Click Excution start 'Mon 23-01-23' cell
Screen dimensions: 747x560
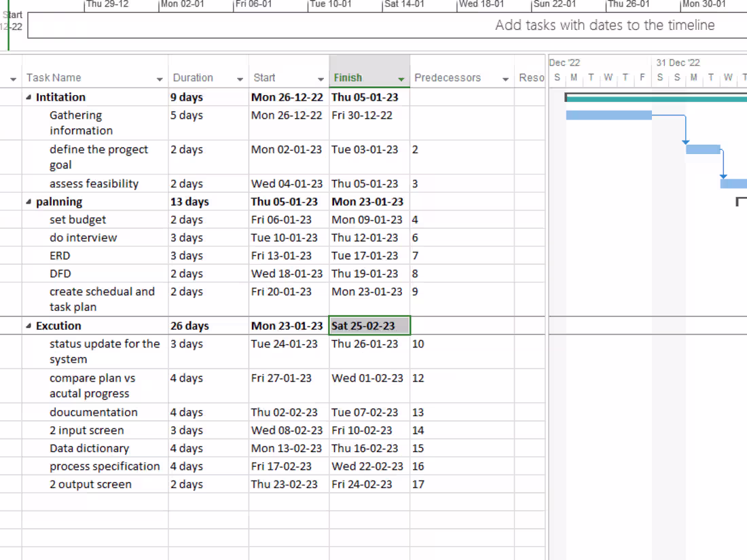click(x=289, y=326)
